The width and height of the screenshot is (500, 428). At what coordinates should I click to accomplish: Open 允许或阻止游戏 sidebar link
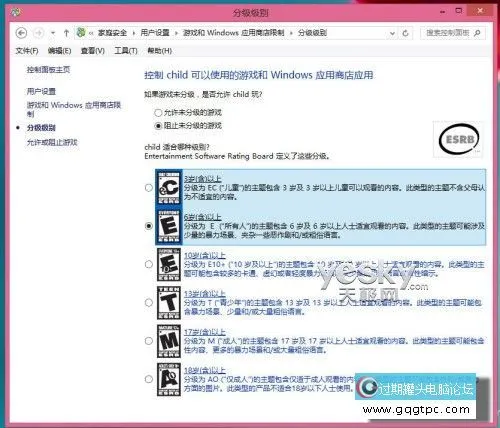(52, 142)
